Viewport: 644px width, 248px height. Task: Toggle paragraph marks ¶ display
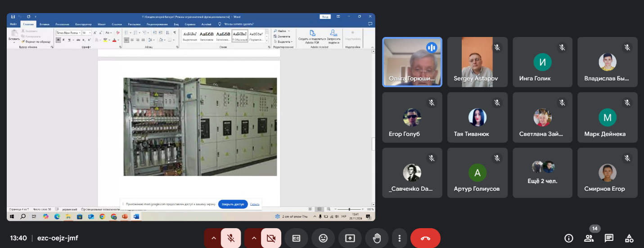(x=175, y=33)
